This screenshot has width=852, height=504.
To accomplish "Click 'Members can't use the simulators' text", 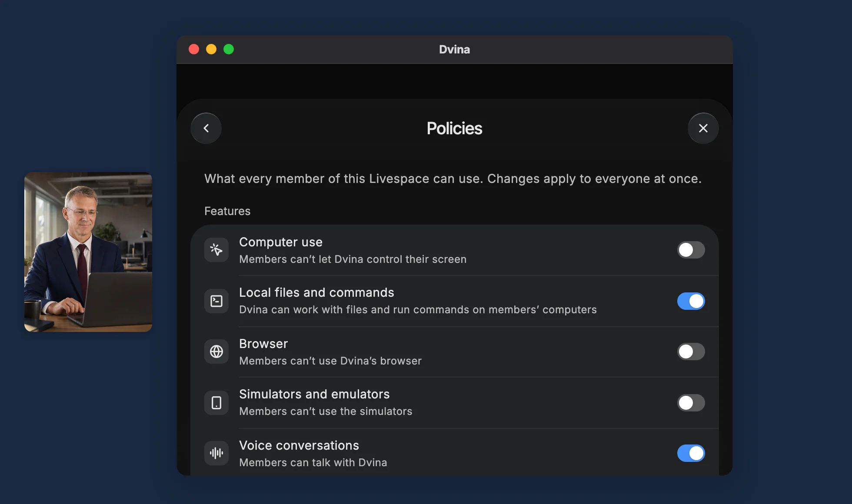I will 326,411.
